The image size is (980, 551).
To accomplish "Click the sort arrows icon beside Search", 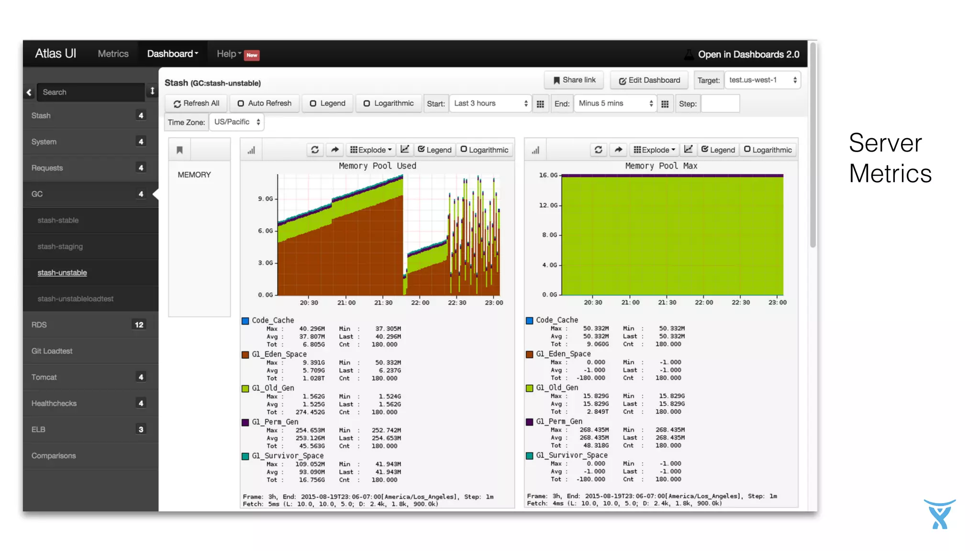I will click(x=152, y=91).
